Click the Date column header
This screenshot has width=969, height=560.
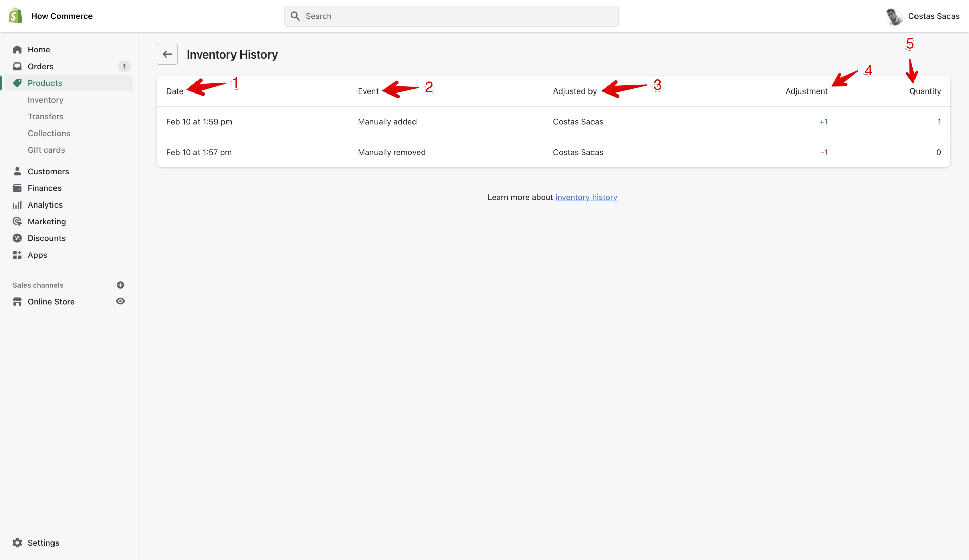tap(175, 91)
